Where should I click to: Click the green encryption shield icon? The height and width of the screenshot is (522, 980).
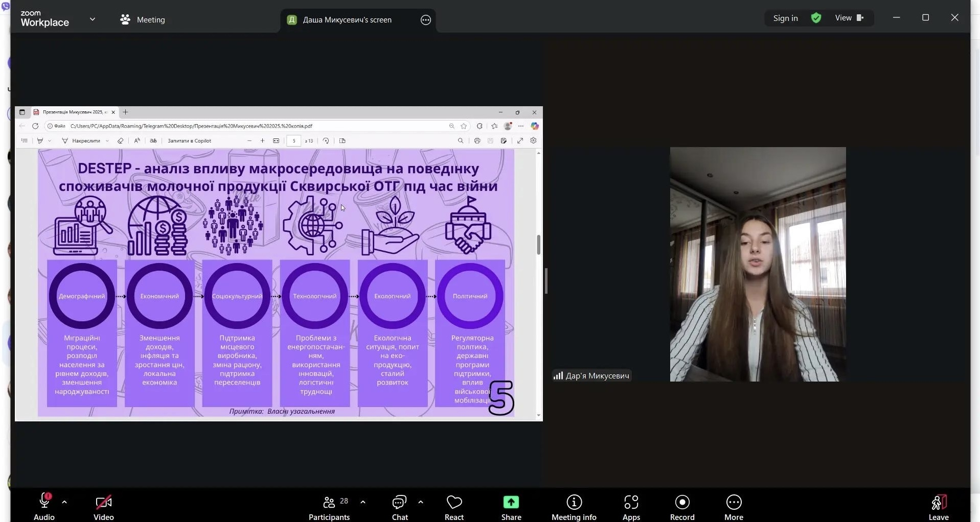[816, 18]
